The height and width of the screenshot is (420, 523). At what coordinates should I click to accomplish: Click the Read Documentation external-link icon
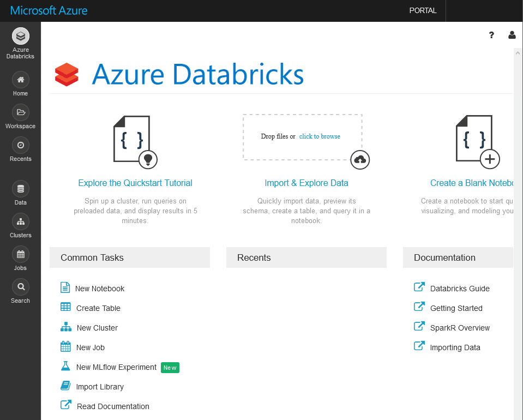tap(65, 405)
